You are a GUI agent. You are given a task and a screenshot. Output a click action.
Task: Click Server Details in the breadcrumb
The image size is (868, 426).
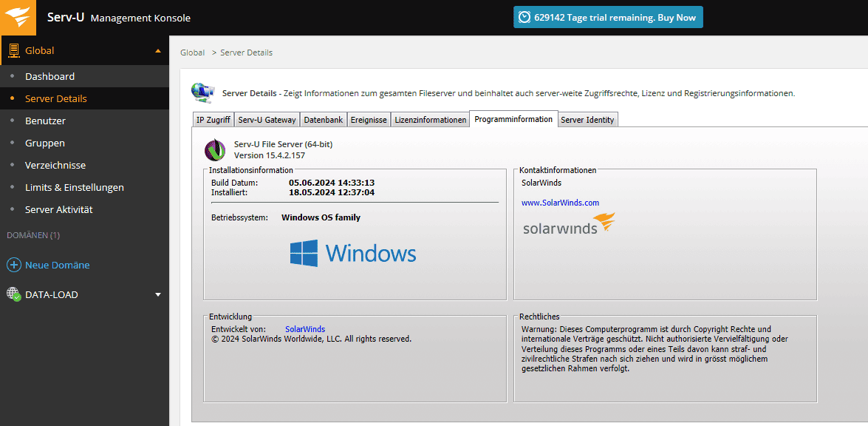pyautogui.click(x=246, y=53)
